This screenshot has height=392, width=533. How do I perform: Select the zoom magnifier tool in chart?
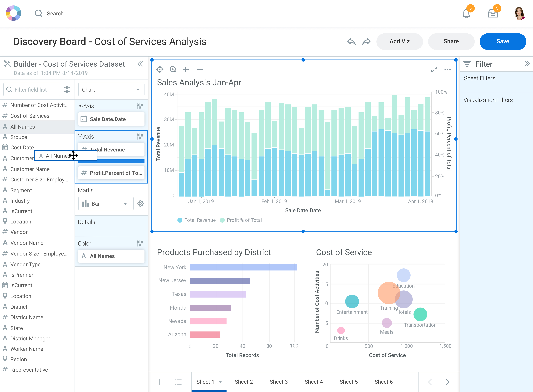coord(173,69)
